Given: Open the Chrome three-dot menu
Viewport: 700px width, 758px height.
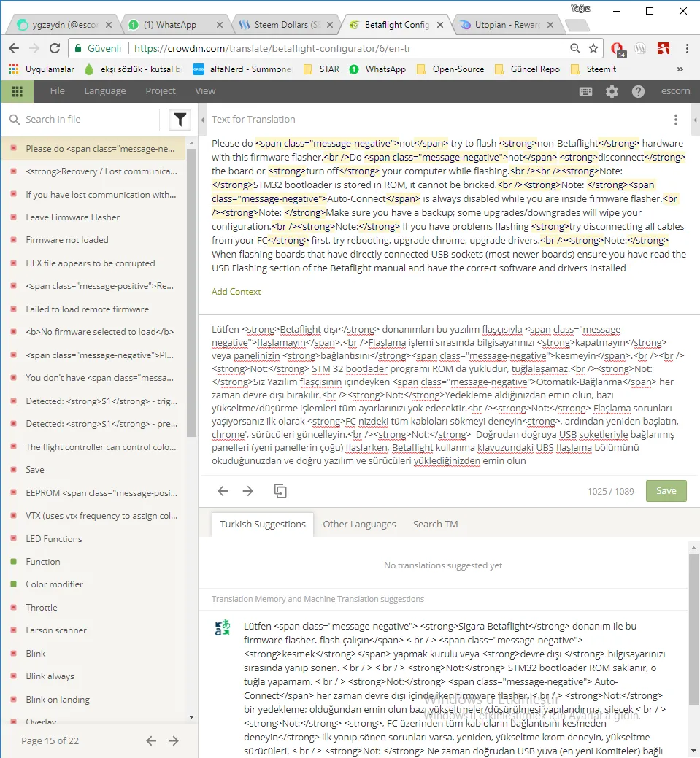Looking at the screenshot, I should click(x=687, y=48).
